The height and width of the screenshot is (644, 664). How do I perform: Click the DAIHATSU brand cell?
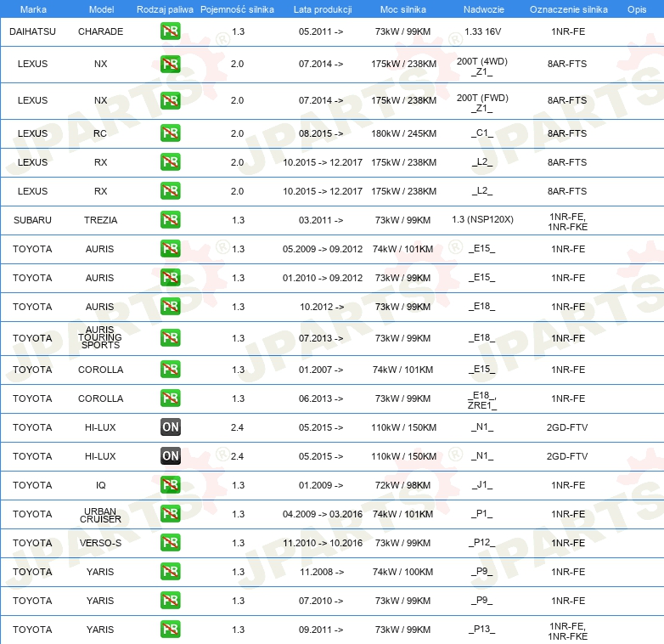point(32,31)
